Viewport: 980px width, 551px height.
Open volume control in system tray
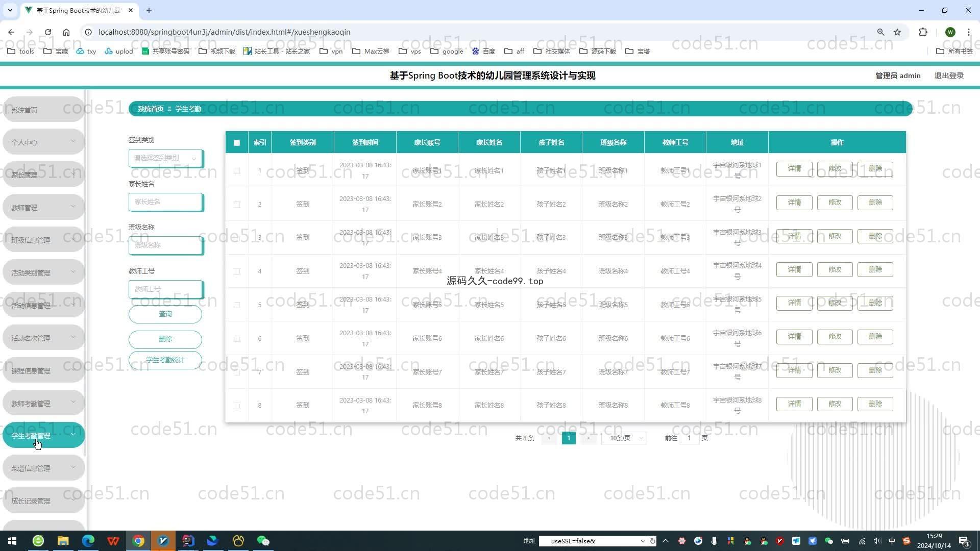(x=877, y=541)
